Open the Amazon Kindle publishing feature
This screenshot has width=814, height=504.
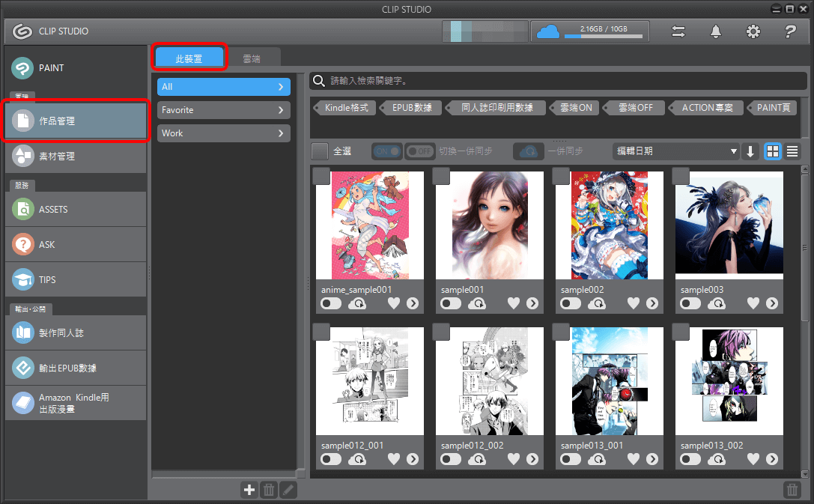(x=75, y=403)
